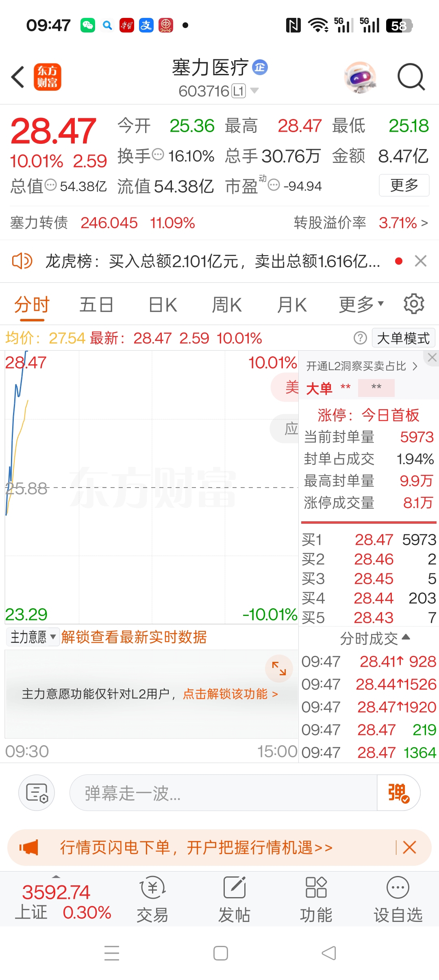The width and height of the screenshot is (439, 980).
Task: Switch to the 五日 tab
Action: coord(96,305)
